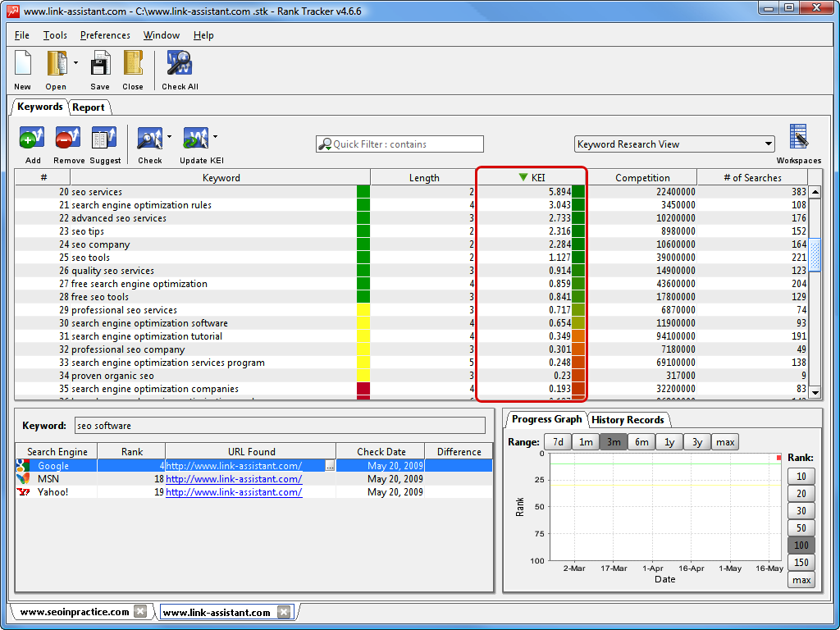Remove a keyword with the Remove icon

68,138
